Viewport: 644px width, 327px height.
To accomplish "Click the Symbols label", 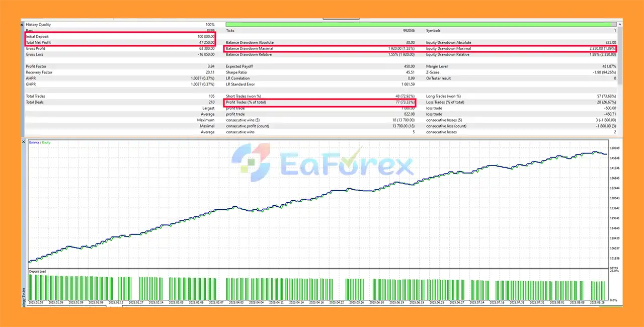I will pyautogui.click(x=434, y=31).
